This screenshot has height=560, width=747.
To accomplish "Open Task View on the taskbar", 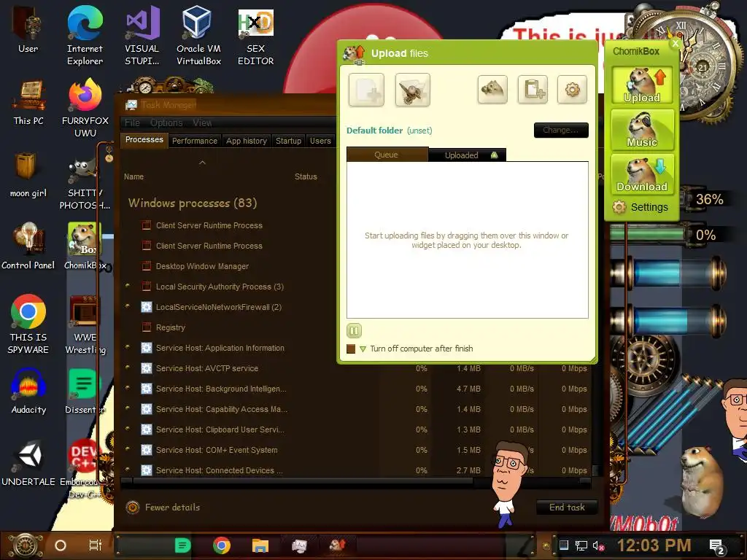I will [x=96, y=545].
